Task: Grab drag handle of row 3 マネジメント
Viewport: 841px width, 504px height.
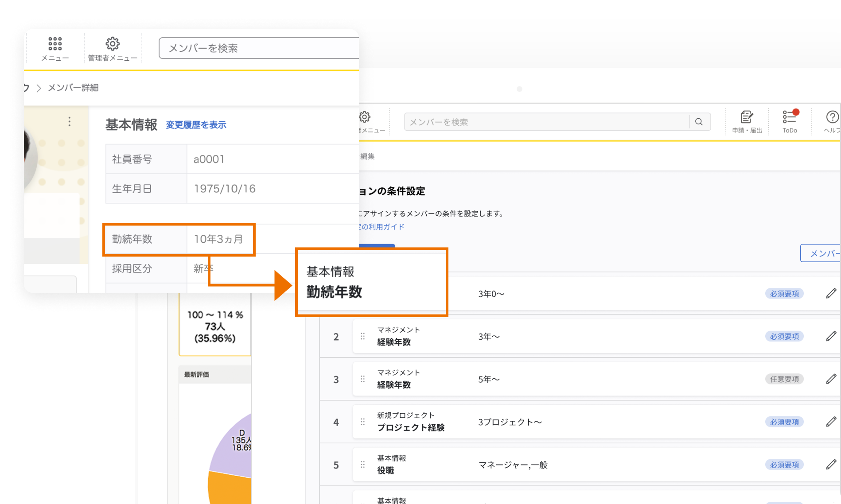Action: (x=363, y=379)
